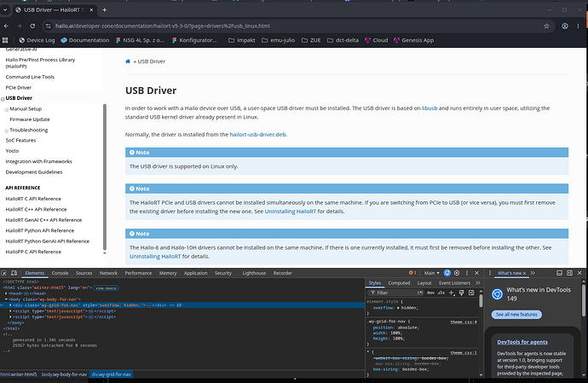Open the bookmarks apps grid icon
This screenshot has height=383, width=588.
(5, 40)
